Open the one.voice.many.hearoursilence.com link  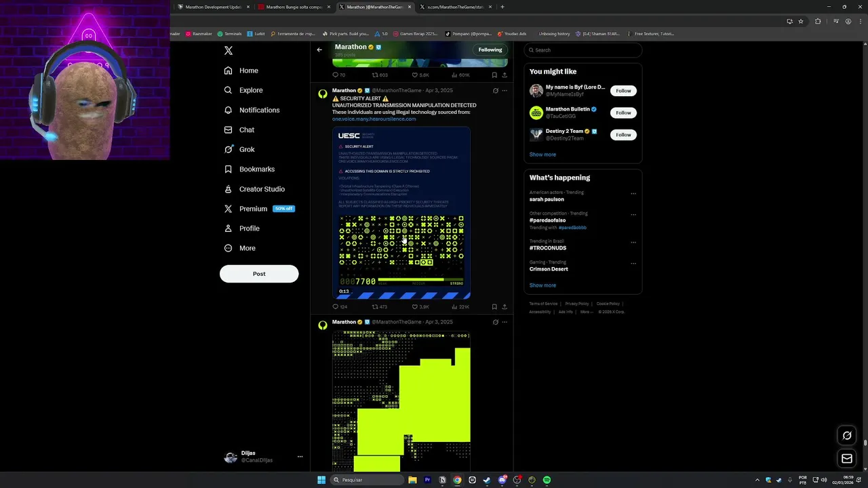tap(374, 119)
